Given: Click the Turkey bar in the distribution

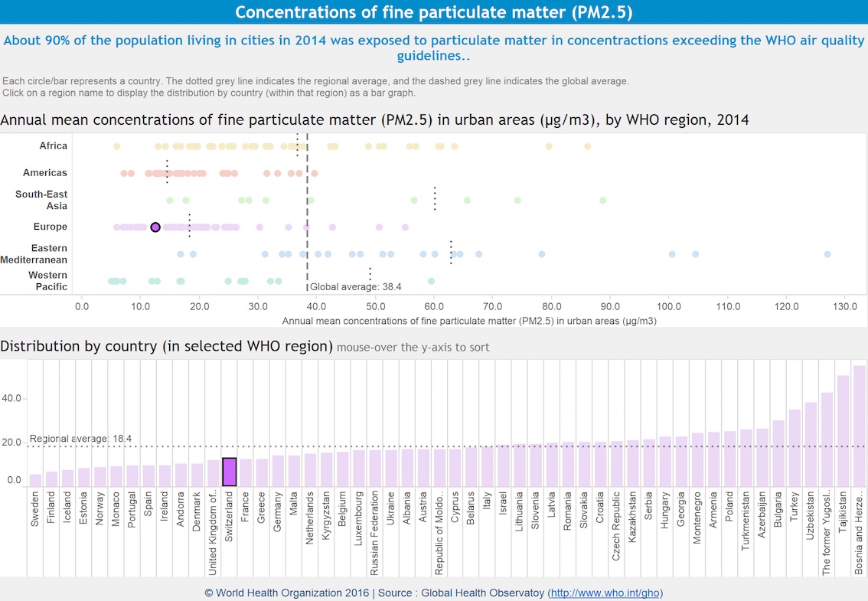Looking at the screenshot, I should pos(796,452).
